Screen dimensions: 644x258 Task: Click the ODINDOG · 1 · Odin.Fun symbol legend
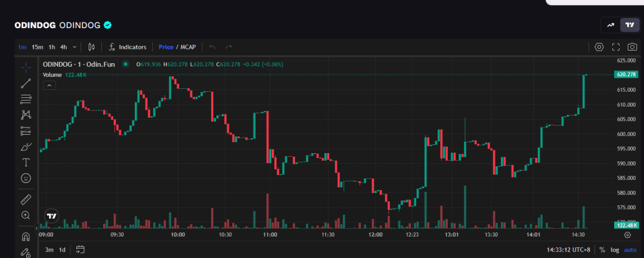[79, 64]
